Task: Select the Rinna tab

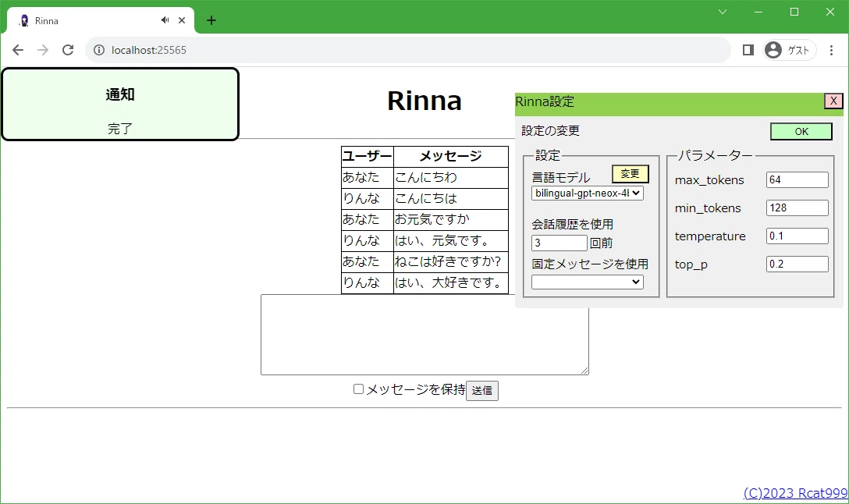Action: click(x=101, y=20)
